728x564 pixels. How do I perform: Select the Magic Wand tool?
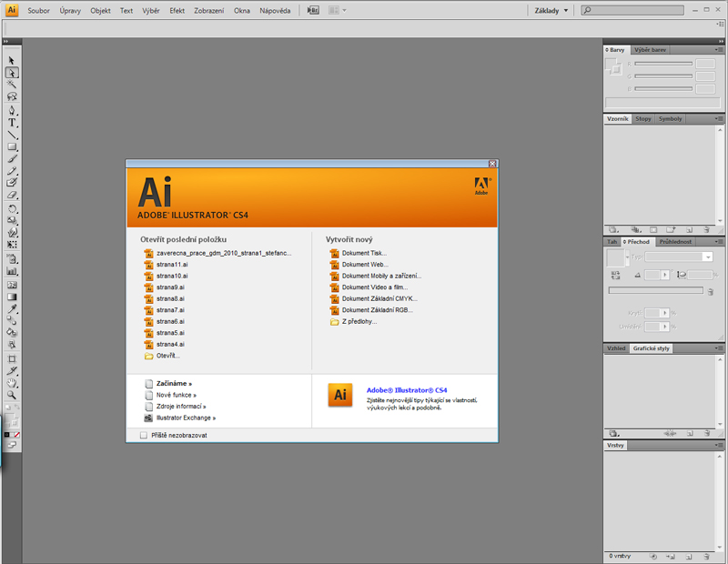[13, 85]
